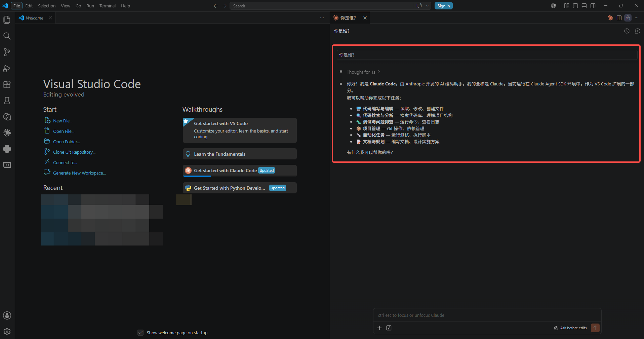Click the New File... link
Viewport: 644px width, 339px height.
tap(63, 121)
